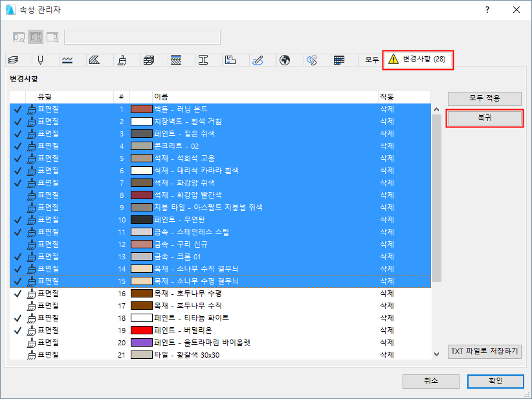Select the 변경사항 (28) tab

417,59
